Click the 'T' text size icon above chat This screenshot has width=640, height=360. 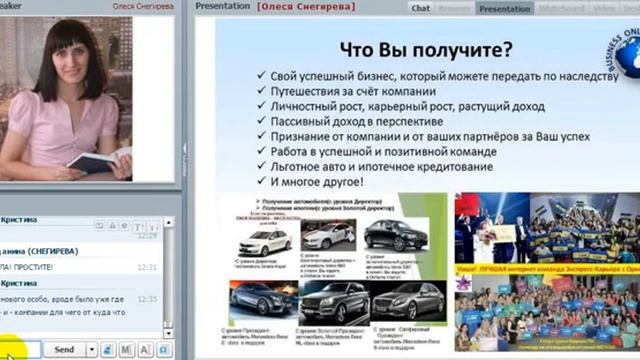139,227
